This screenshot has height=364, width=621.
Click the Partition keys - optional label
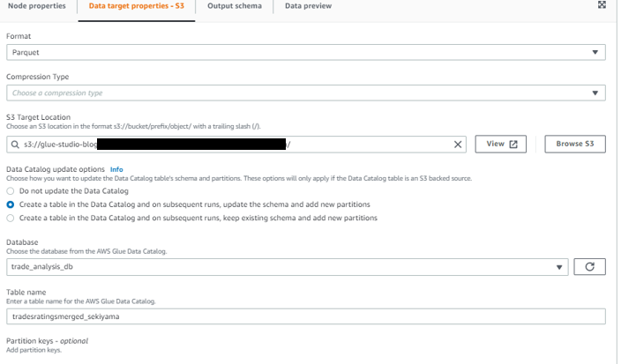[x=47, y=341]
